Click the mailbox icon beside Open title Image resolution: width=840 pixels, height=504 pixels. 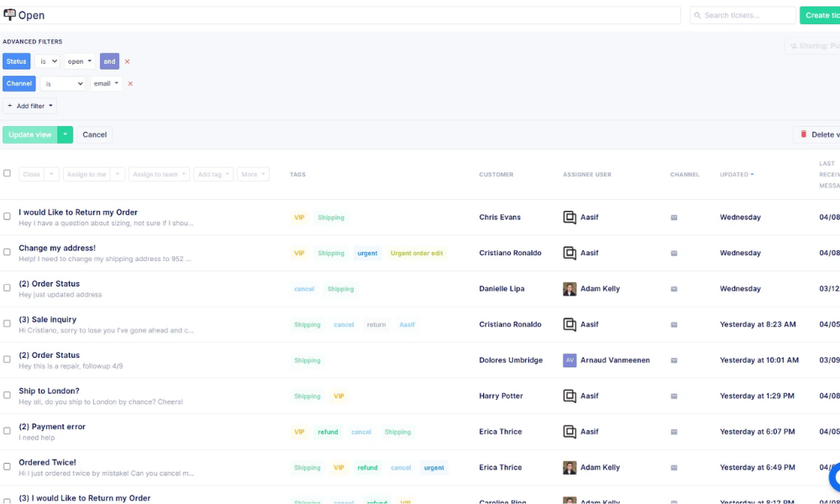[9, 14]
